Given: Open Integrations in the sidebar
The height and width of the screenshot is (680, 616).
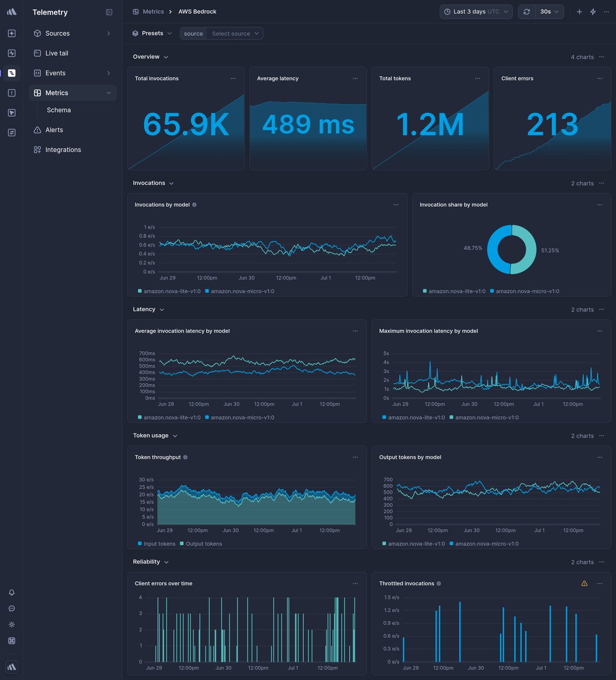Looking at the screenshot, I should point(72,149).
